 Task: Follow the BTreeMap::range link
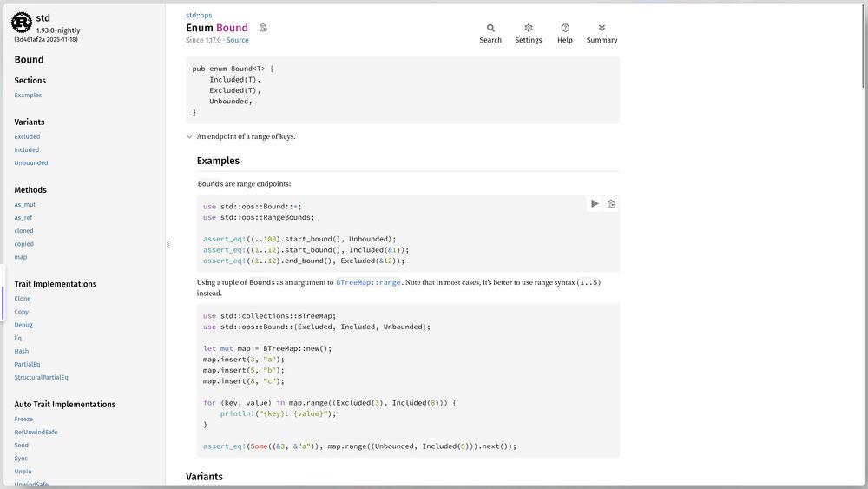[x=368, y=282]
